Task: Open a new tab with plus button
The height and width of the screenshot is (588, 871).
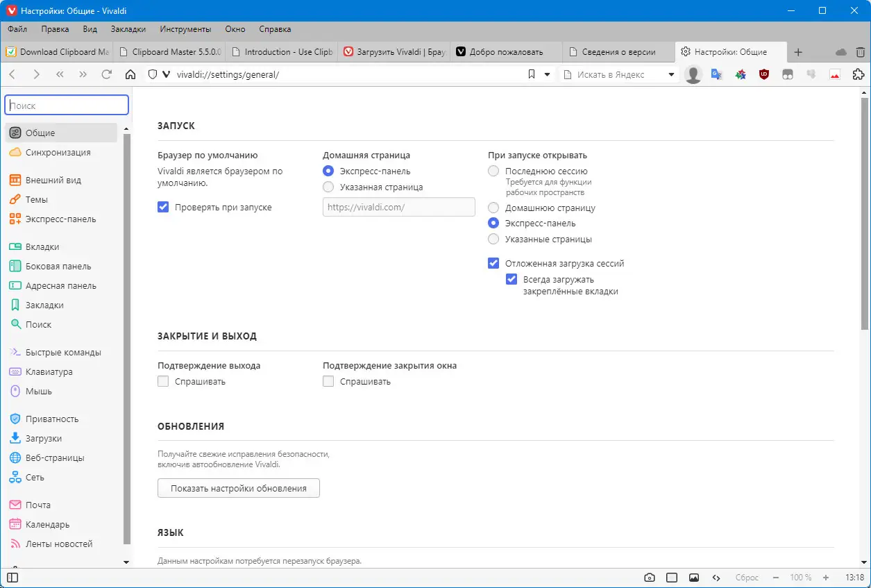Action: [798, 52]
